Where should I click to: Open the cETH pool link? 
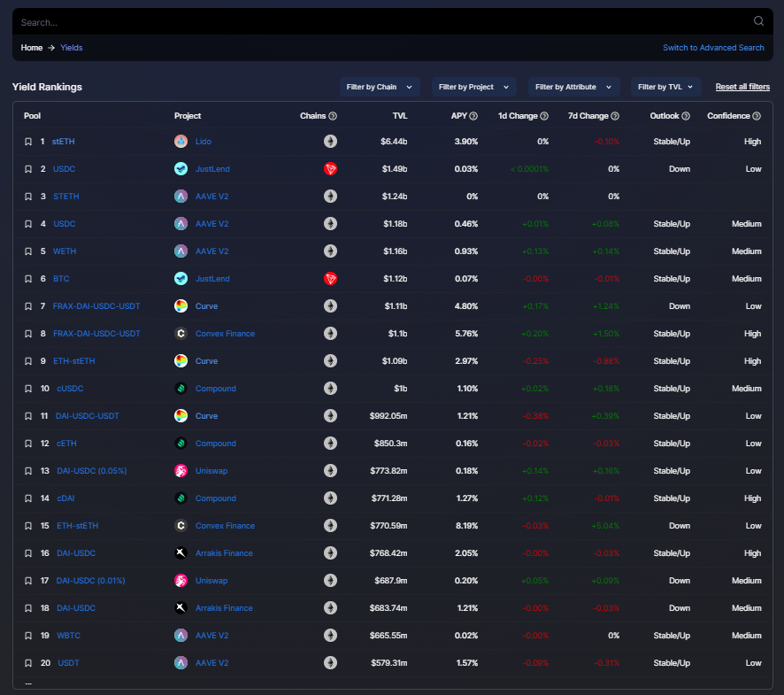[x=66, y=444]
